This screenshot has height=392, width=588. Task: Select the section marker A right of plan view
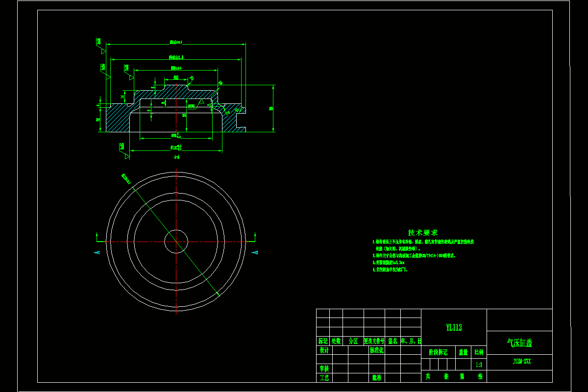pyautogui.click(x=255, y=252)
